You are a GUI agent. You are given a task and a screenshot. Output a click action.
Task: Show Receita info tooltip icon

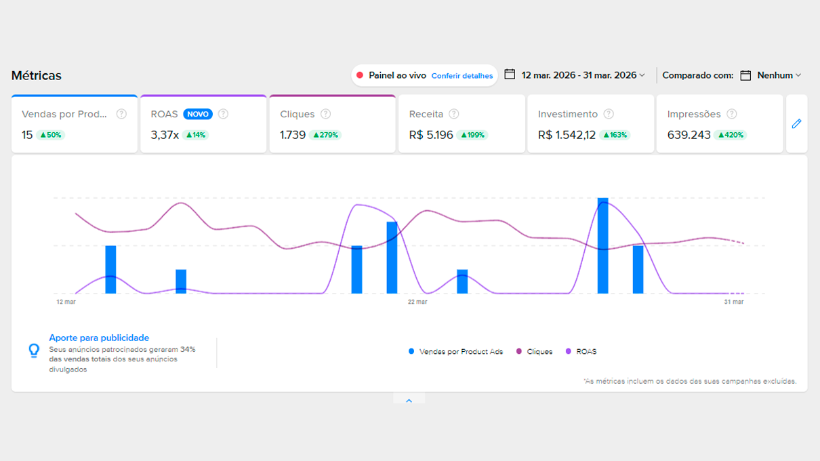(454, 114)
